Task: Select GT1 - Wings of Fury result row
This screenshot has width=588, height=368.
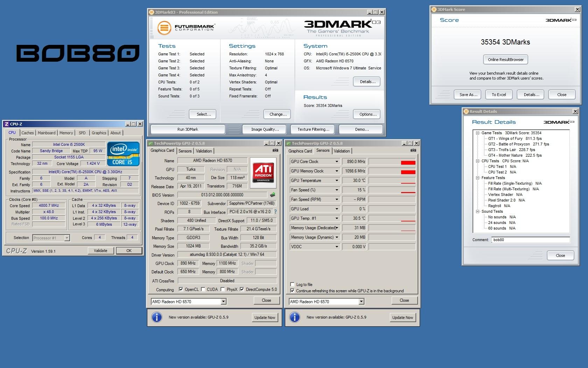Action: pos(514,138)
